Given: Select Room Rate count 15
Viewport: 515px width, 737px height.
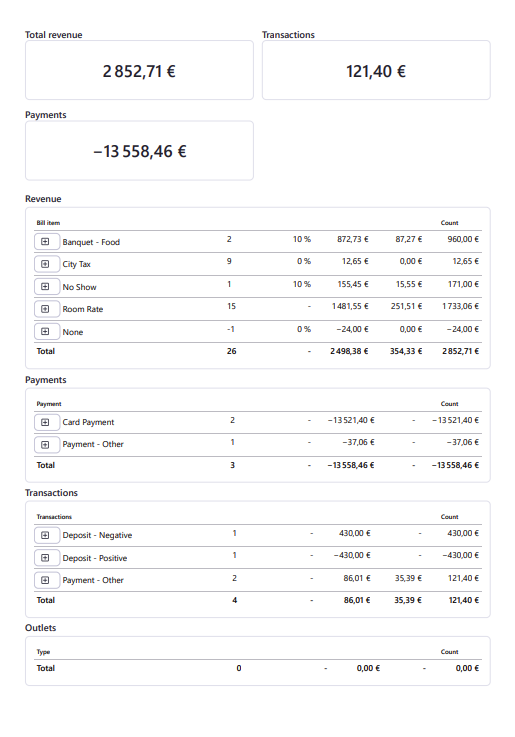Looking at the screenshot, I should click(231, 306).
